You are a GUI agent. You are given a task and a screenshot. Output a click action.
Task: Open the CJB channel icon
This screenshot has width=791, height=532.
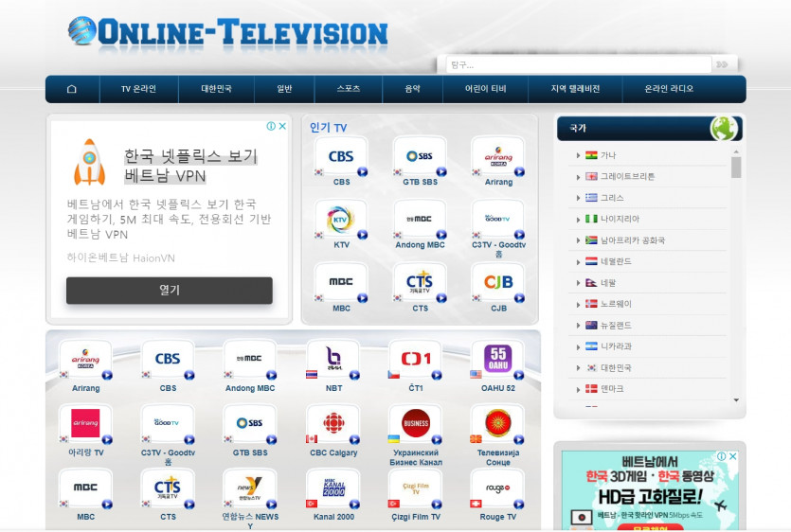pos(498,283)
